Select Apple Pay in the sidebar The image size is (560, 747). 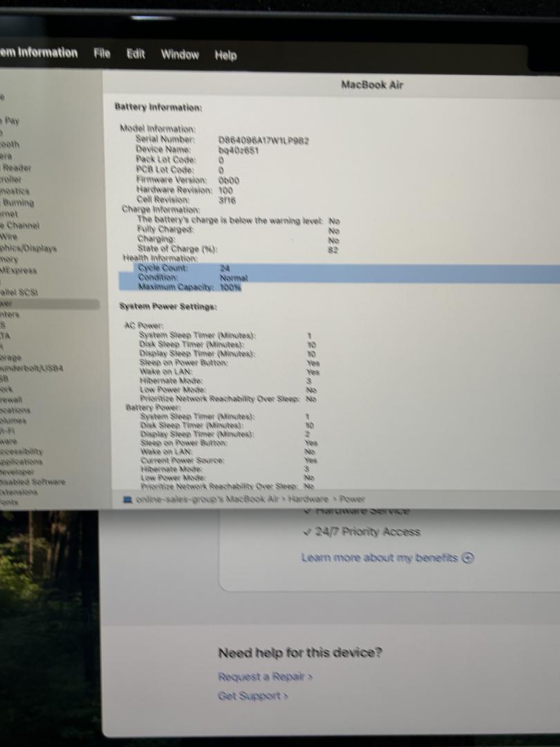pyautogui.click(x=10, y=120)
